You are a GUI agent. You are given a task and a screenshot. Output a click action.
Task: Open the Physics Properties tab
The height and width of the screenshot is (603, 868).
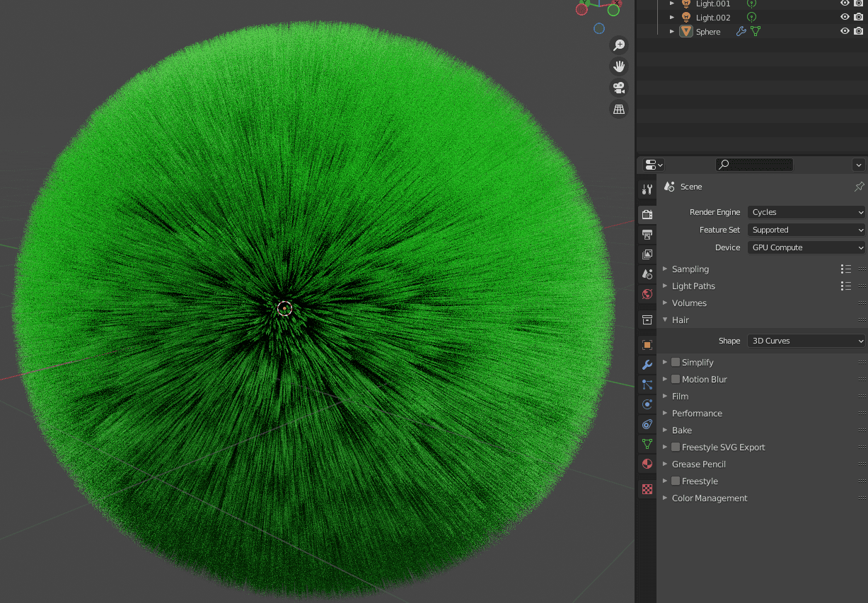click(647, 404)
